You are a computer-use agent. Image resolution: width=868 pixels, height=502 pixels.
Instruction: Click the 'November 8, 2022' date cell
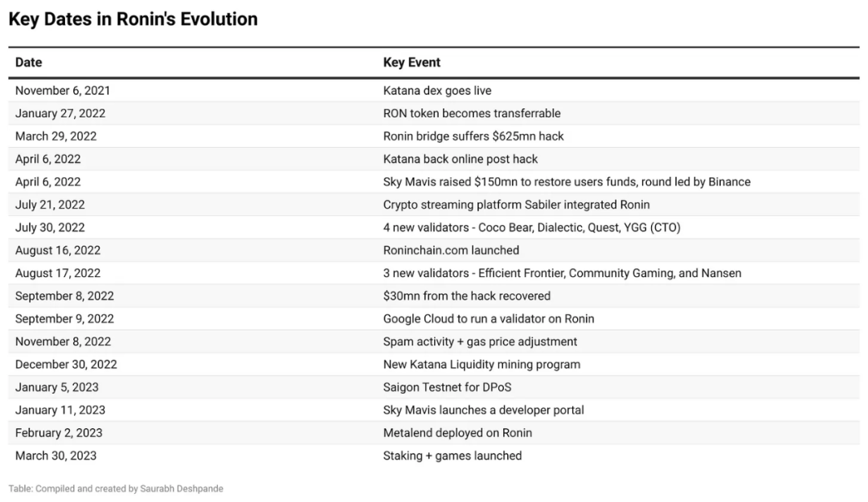63,341
